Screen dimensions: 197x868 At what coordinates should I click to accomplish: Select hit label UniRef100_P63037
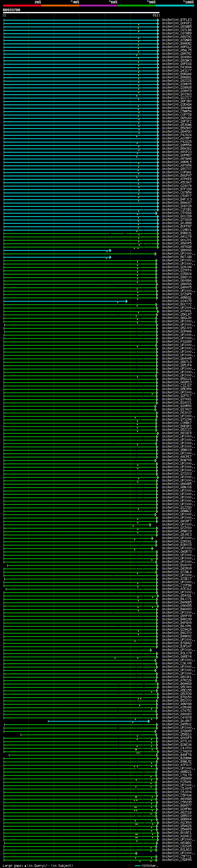click(177, 413)
